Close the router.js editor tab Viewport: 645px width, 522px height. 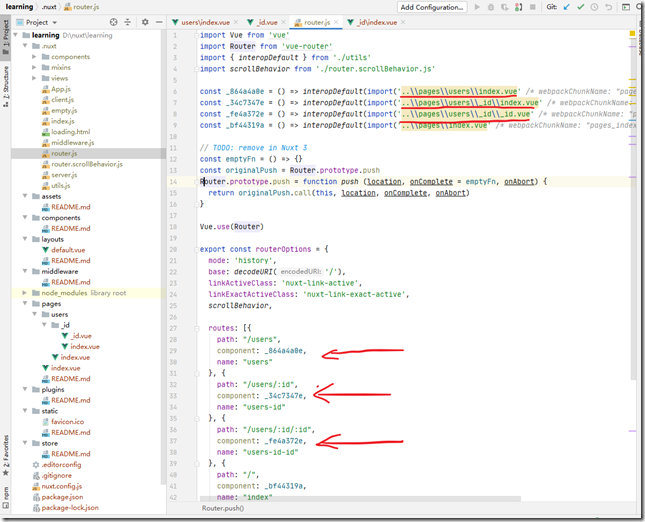tap(336, 22)
